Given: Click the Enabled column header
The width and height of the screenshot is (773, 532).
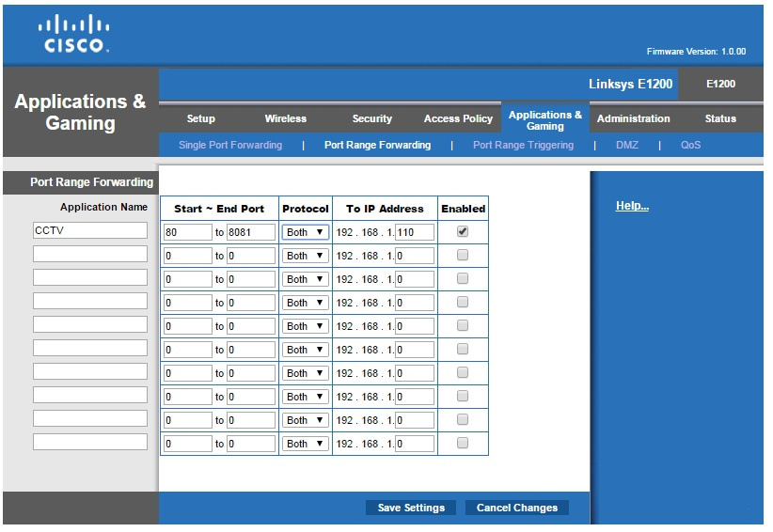Looking at the screenshot, I should pos(464,209).
